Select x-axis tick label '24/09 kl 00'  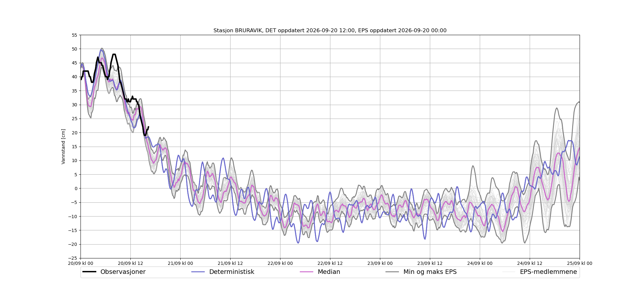click(480, 263)
